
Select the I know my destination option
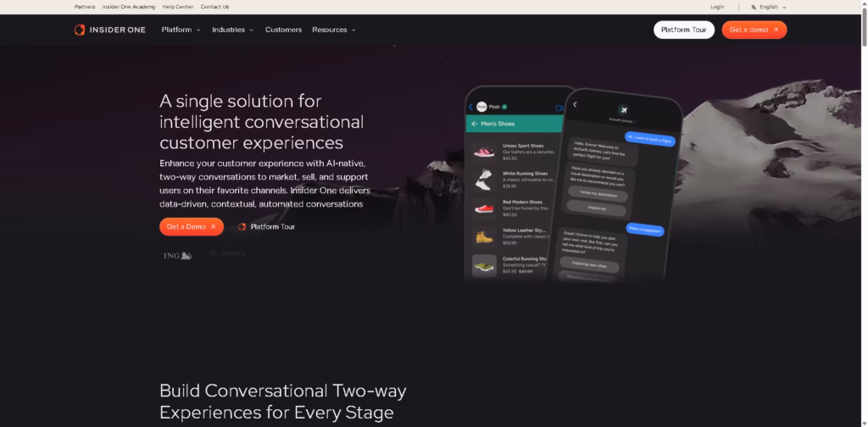click(x=598, y=193)
